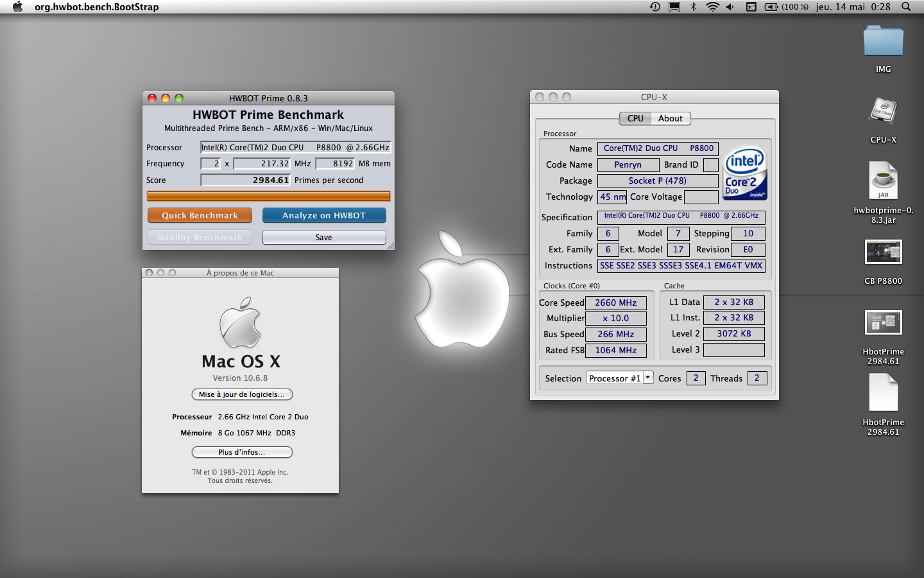Click the L1 Inst. 2 x 32 KB field

coord(734,317)
